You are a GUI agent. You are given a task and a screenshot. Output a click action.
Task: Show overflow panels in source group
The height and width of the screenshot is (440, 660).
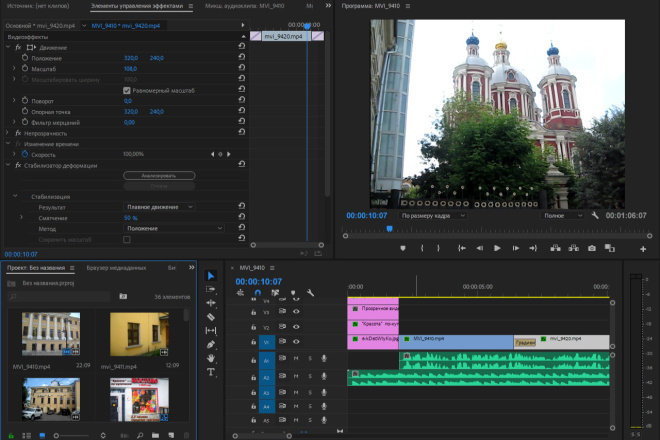coord(328,5)
